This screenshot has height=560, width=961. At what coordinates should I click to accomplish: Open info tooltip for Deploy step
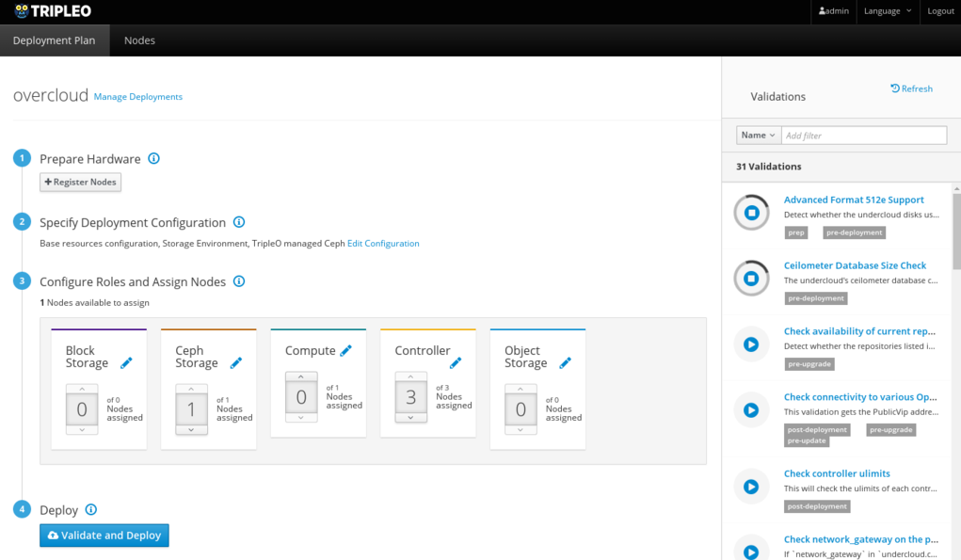coord(91,510)
